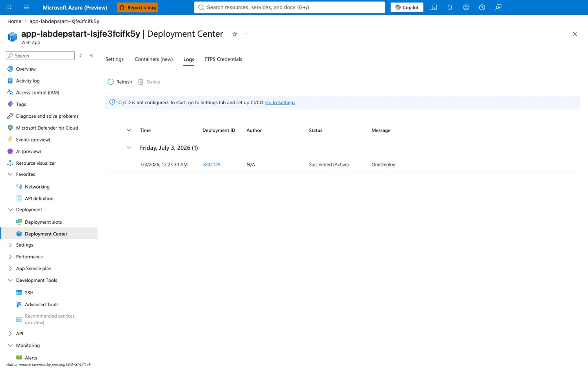The height and width of the screenshot is (368, 588).
Task: Click the Deployment ID column header
Action: 219,130
